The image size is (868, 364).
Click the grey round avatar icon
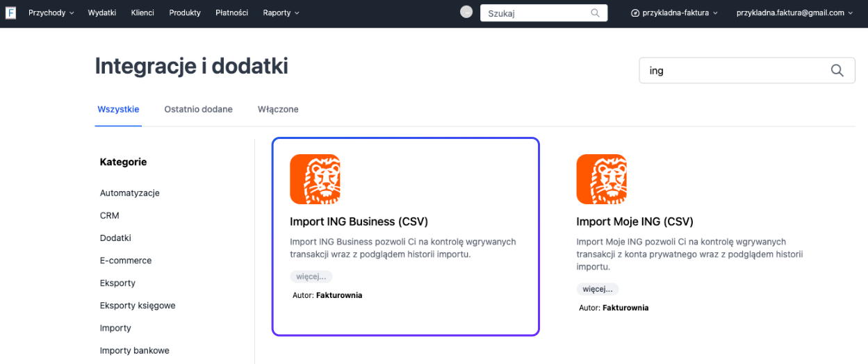pos(466,12)
